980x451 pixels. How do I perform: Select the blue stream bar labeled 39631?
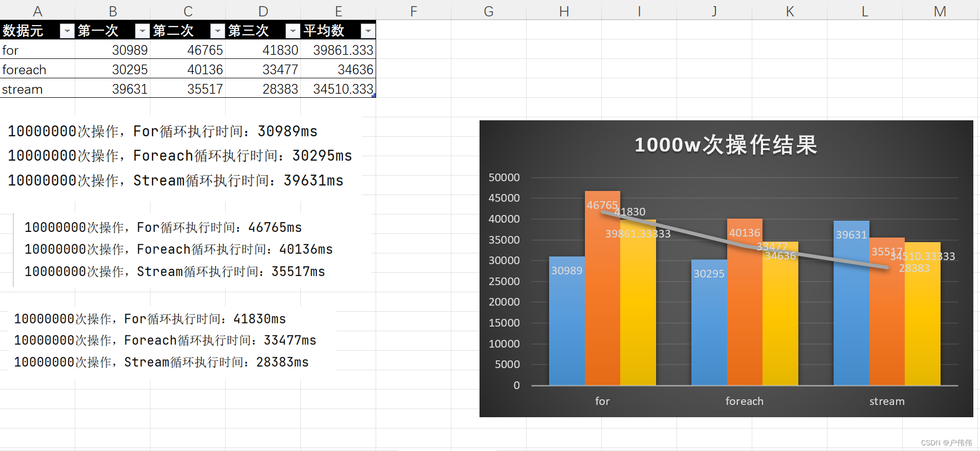[852, 303]
